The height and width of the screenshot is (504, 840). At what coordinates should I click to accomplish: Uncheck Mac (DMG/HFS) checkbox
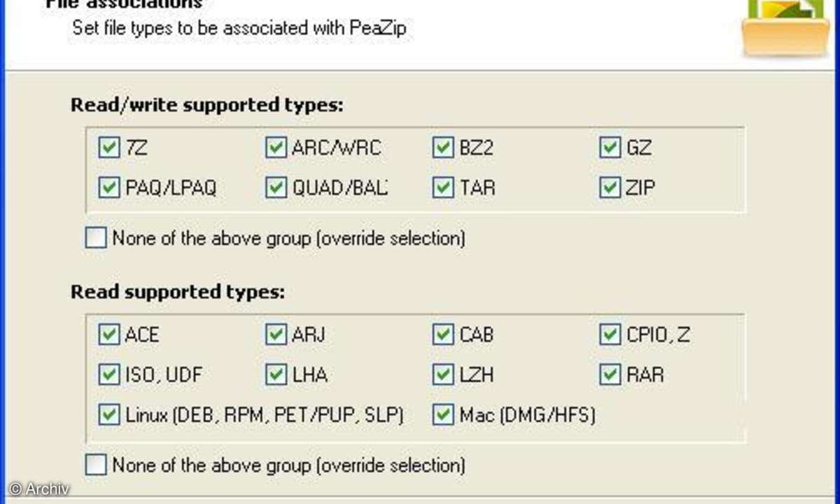[443, 415]
